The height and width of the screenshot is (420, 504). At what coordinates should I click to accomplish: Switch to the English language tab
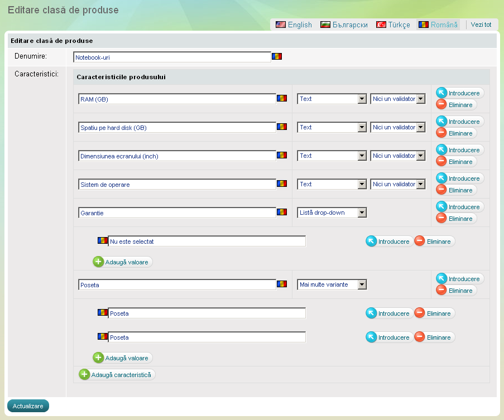pos(294,25)
